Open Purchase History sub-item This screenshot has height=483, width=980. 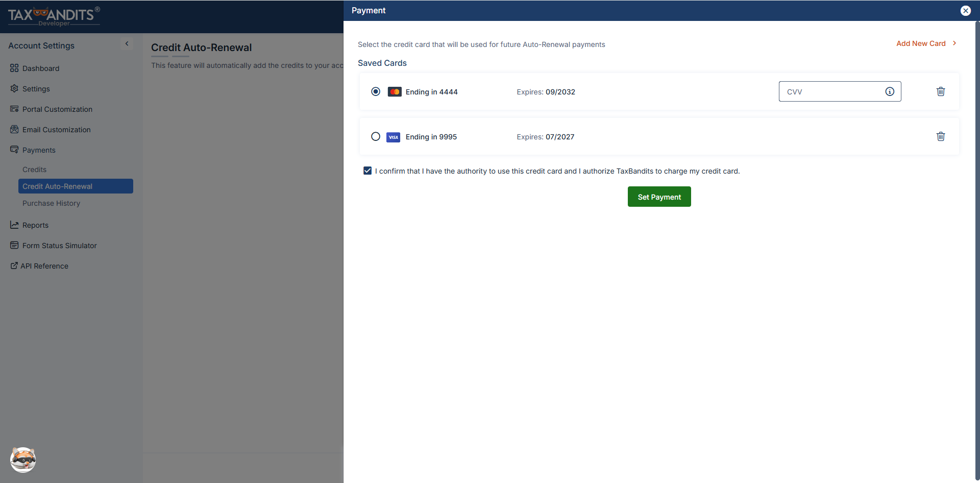pos(51,203)
